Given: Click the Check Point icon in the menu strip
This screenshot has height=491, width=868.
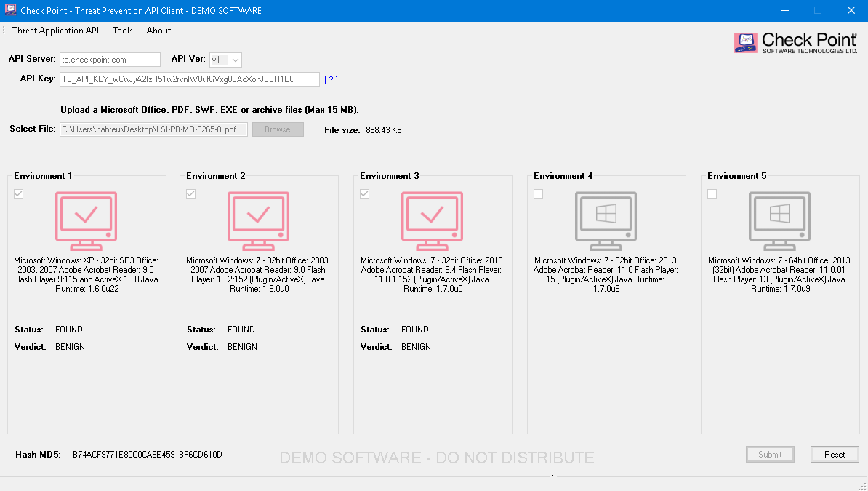Looking at the screenshot, I should (x=4, y=31).
